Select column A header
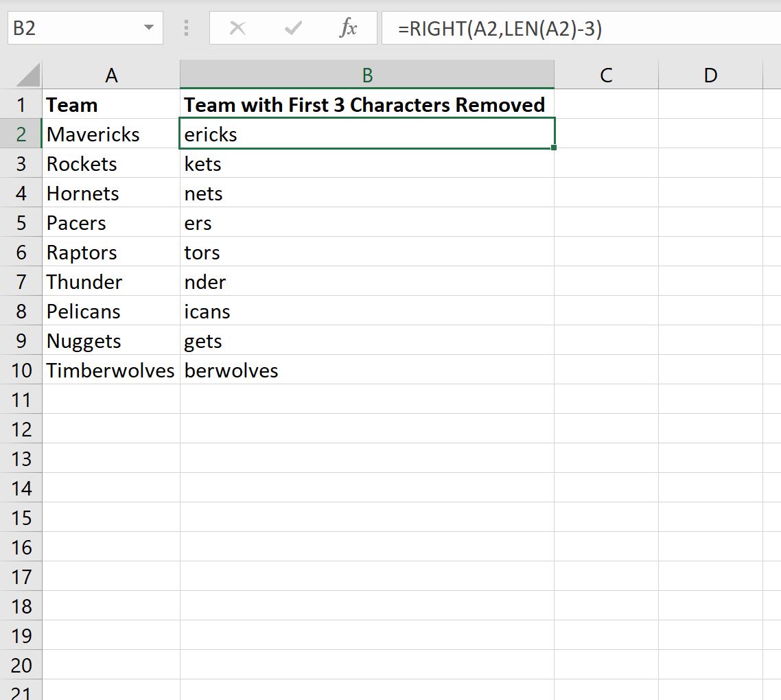The image size is (781, 700). 111,75
